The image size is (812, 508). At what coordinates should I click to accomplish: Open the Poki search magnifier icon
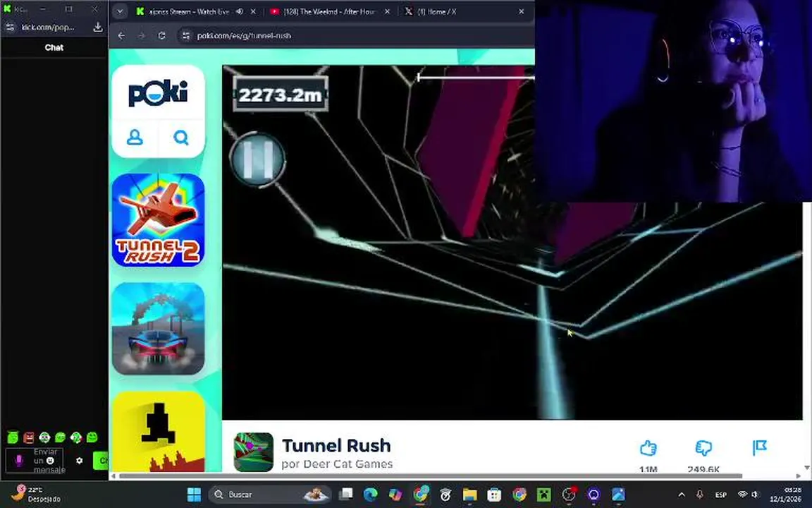coord(181,138)
